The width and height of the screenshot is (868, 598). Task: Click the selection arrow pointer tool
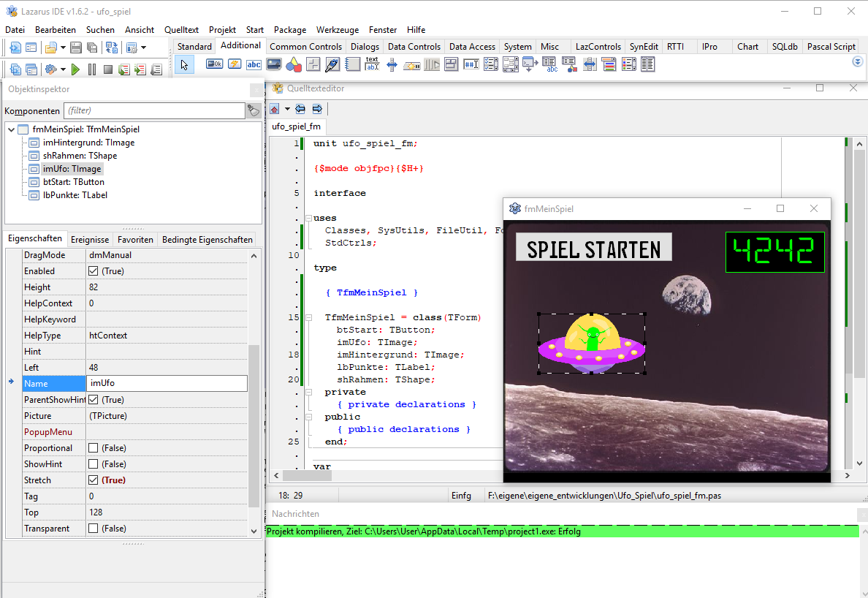[x=184, y=64]
